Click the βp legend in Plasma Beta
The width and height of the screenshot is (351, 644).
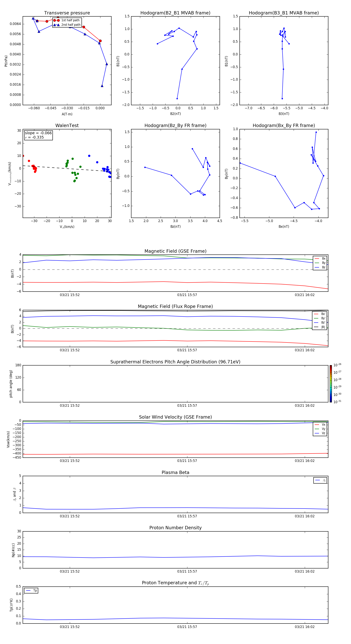pyautogui.click(x=320, y=480)
